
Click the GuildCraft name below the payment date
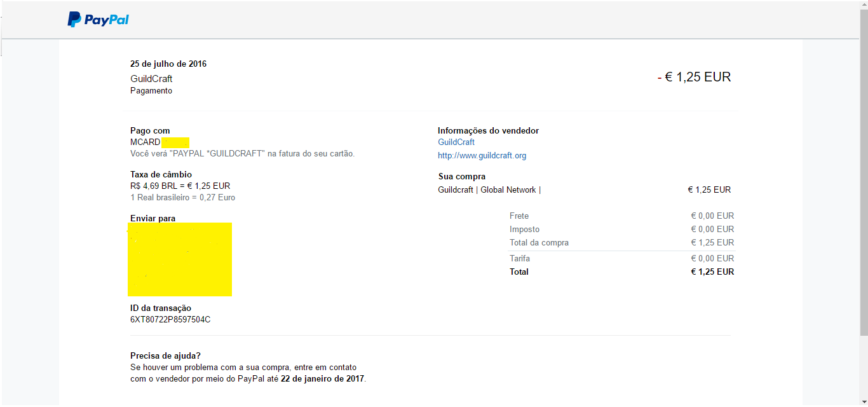click(151, 79)
